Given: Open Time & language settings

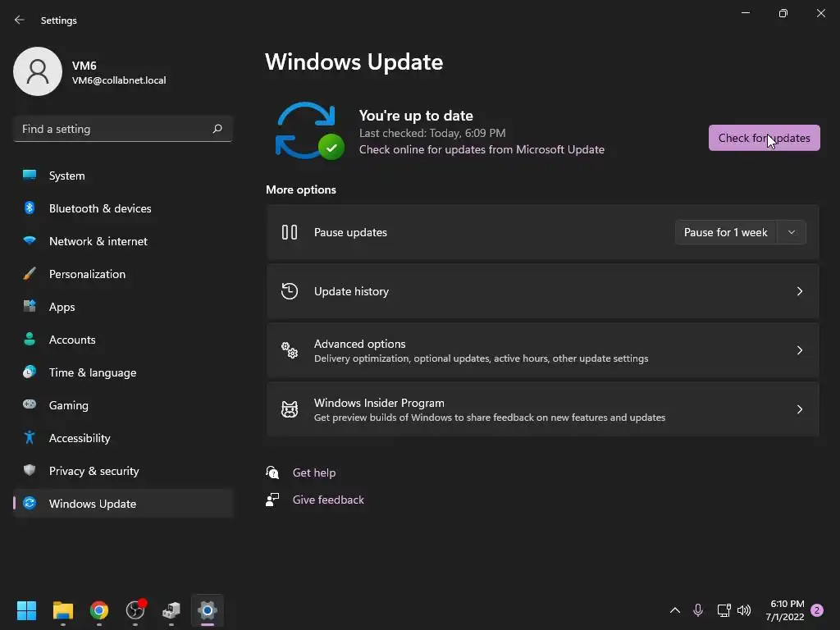Looking at the screenshot, I should click(123, 372).
